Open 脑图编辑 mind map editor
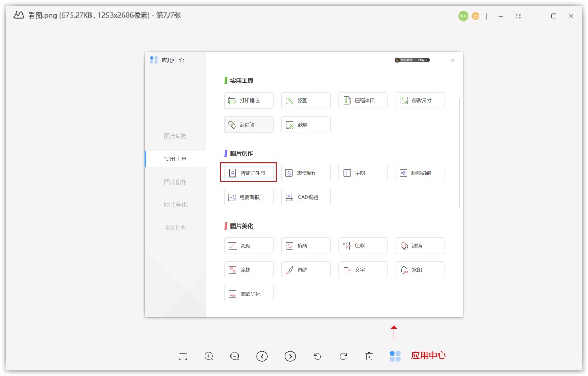This screenshot has width=588, height=376. [420, 173]
